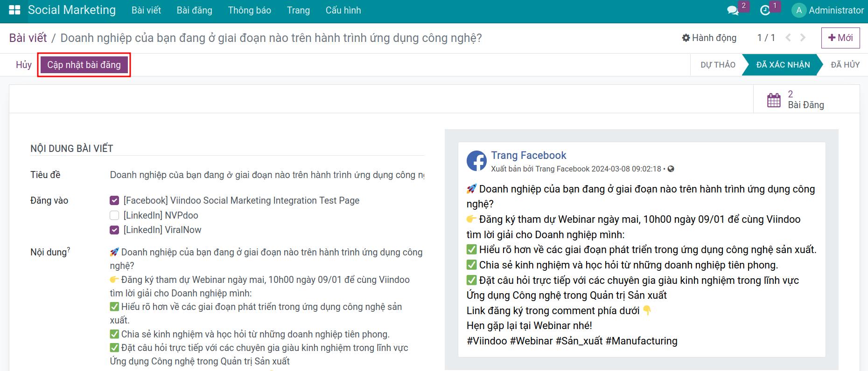This screenshot has width=868, height=371.
Task: Open the 2 Bài Đăng stat button
Action: pyautogui.click(x=806, y=99)
